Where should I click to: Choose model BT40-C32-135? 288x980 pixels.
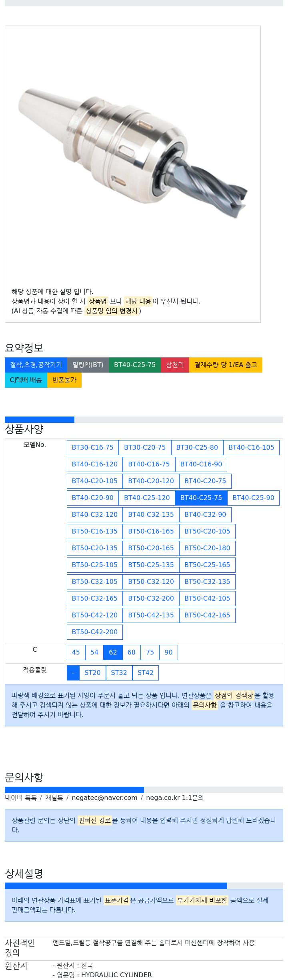[x=151, y=514]
